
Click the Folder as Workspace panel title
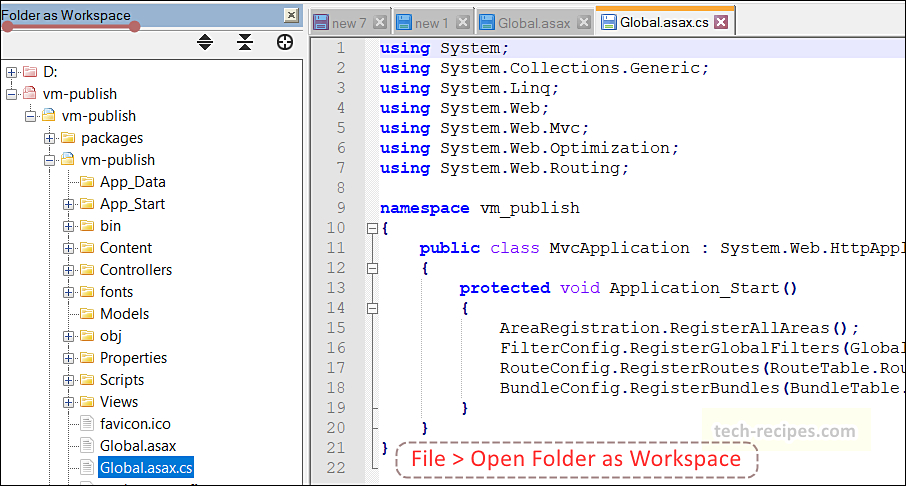[66, 15]
